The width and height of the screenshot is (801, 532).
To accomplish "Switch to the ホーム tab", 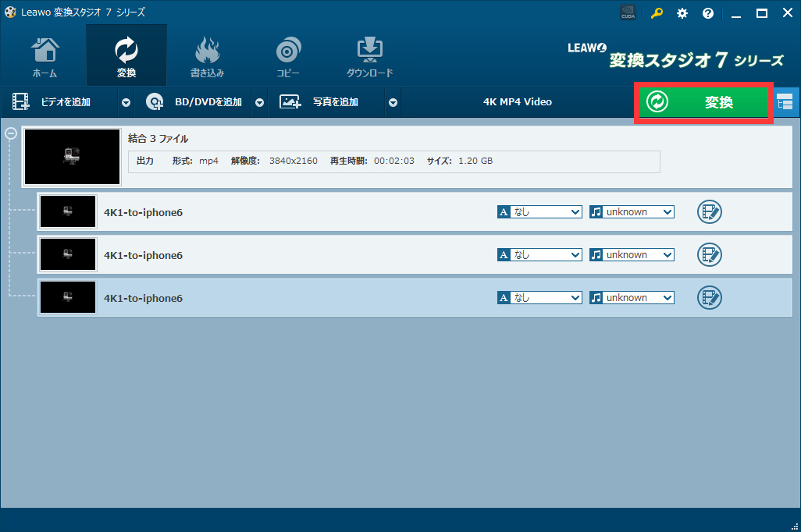I will pos(44,57).
